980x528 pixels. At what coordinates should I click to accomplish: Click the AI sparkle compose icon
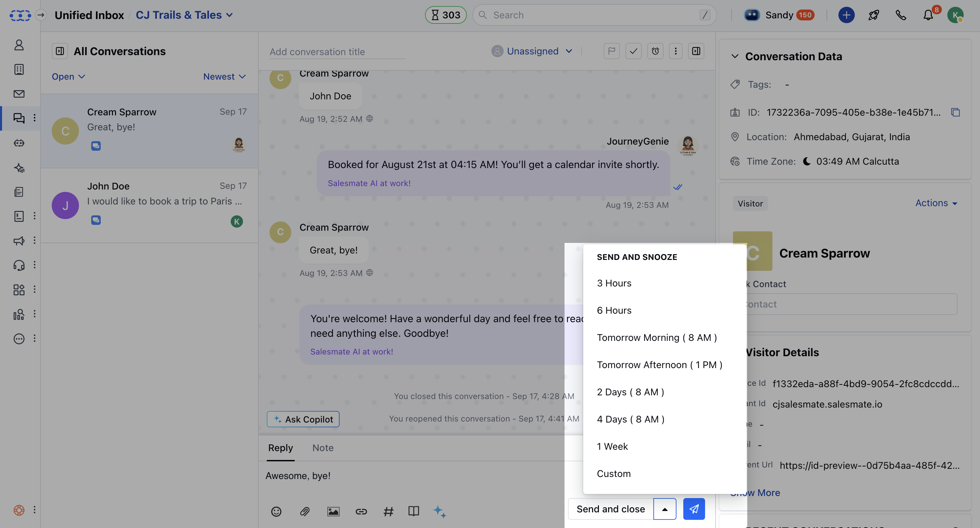point(439,511)
